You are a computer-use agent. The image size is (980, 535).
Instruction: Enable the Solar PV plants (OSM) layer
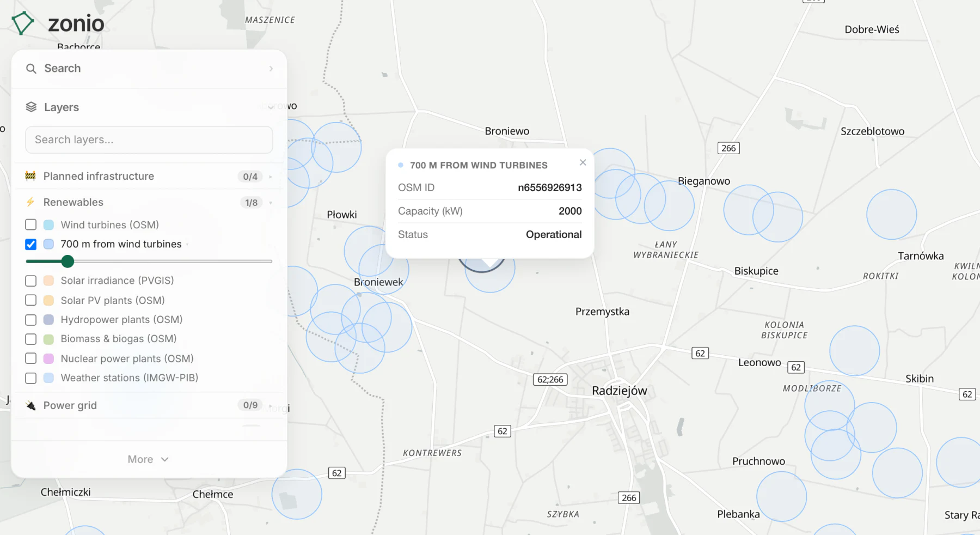click(x=31, y=301)
